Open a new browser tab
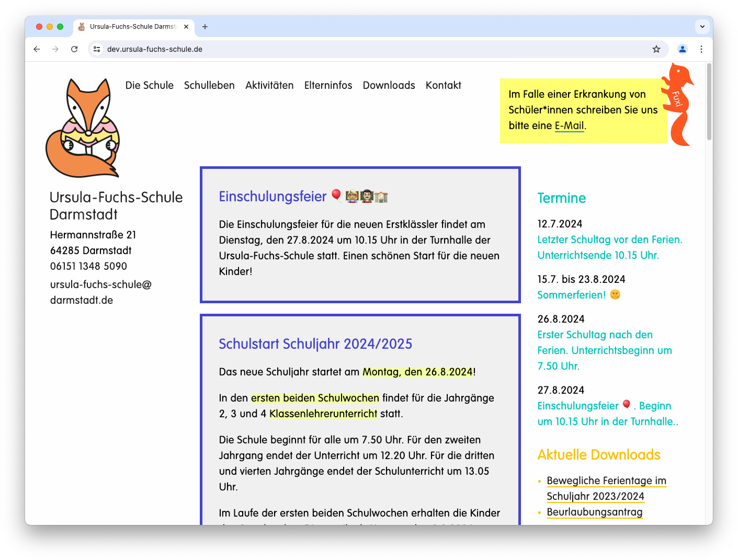 [x=205, y=27]
